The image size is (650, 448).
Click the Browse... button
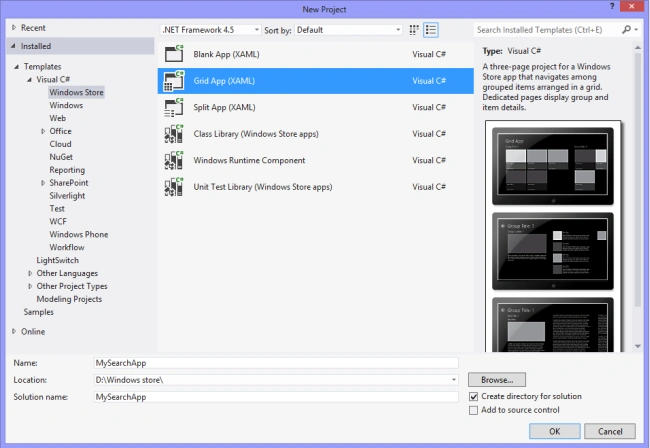497,380
